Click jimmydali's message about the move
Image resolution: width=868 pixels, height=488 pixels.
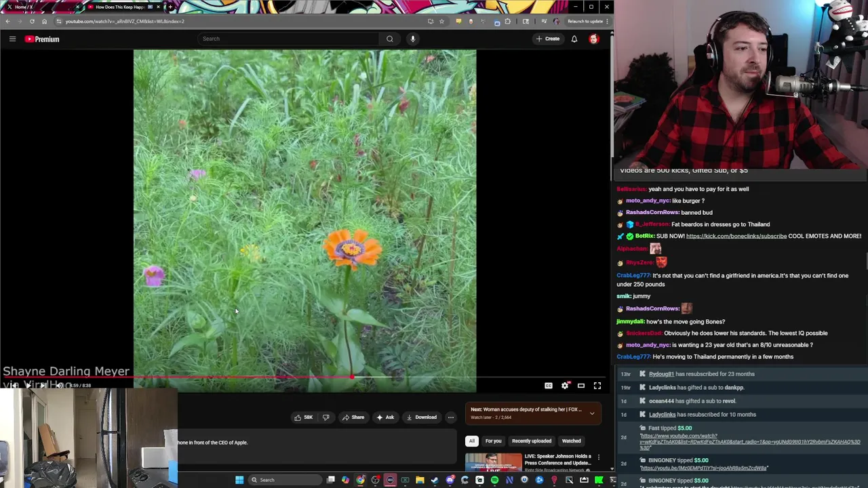(x=671, y=321)
